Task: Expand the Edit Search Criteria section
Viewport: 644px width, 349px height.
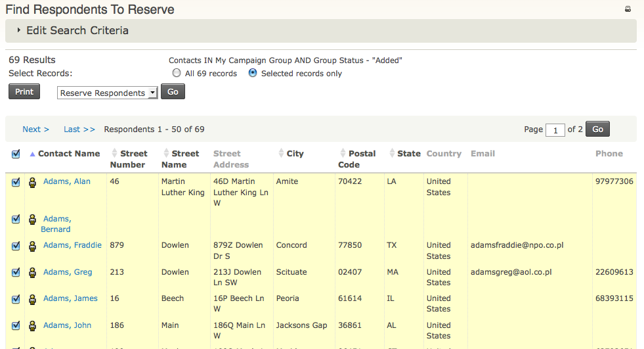Action: (77, 31)
